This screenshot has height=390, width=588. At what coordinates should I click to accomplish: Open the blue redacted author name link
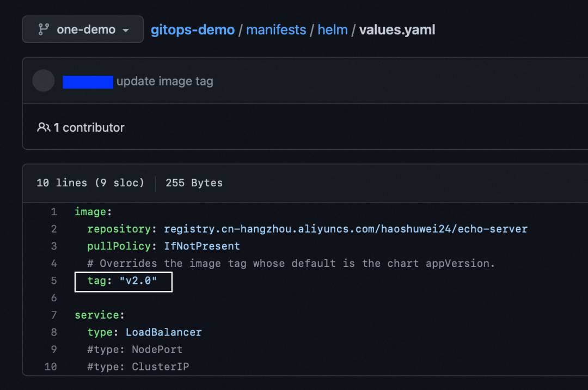(x=88, y=82)
